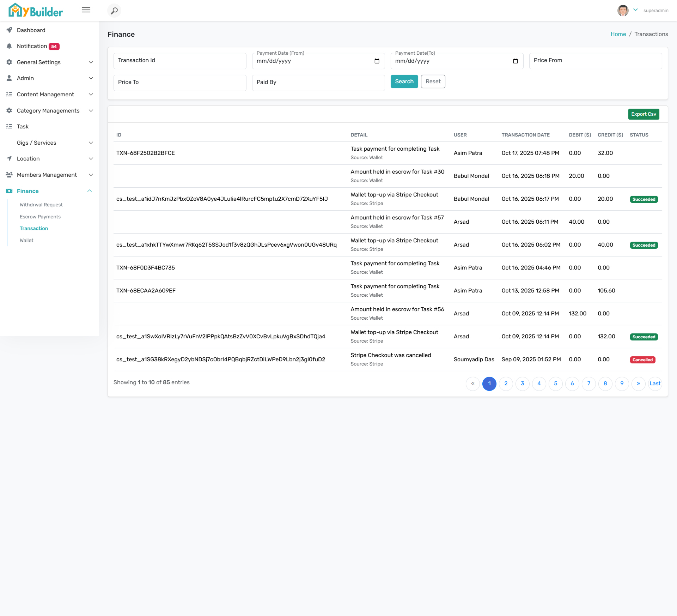
Task: Go to pagination page 5
Action: click(555, 384)
